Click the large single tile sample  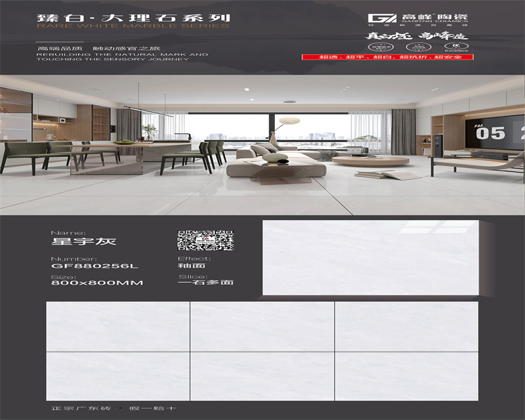370,257
